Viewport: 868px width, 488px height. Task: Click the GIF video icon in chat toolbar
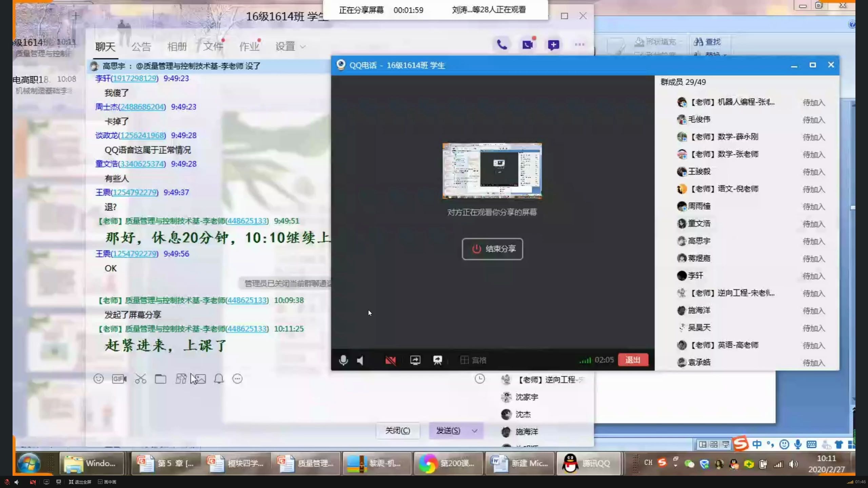pyautogui.click(x=119, y=379)
